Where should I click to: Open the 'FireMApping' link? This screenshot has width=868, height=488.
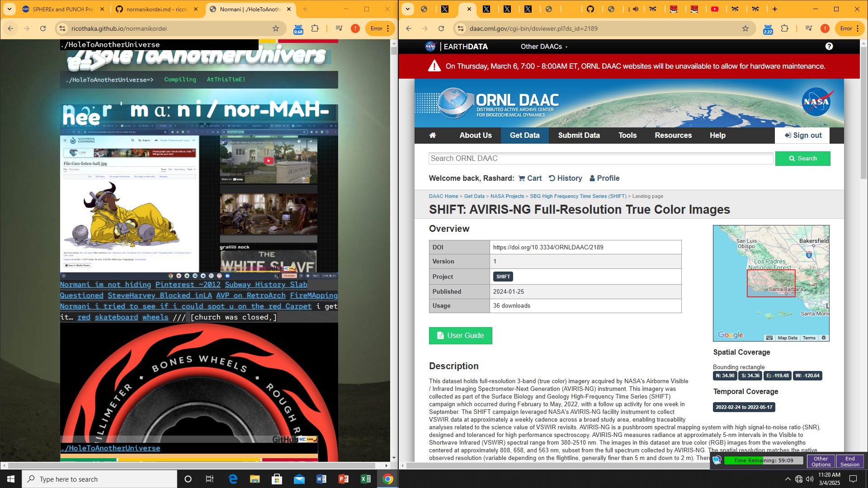314,296
